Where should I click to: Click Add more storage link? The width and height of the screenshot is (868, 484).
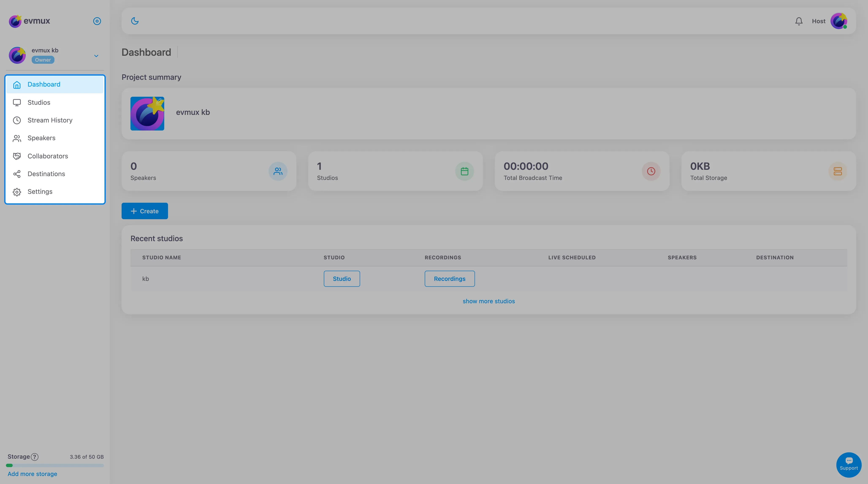(x=32, y=474)
